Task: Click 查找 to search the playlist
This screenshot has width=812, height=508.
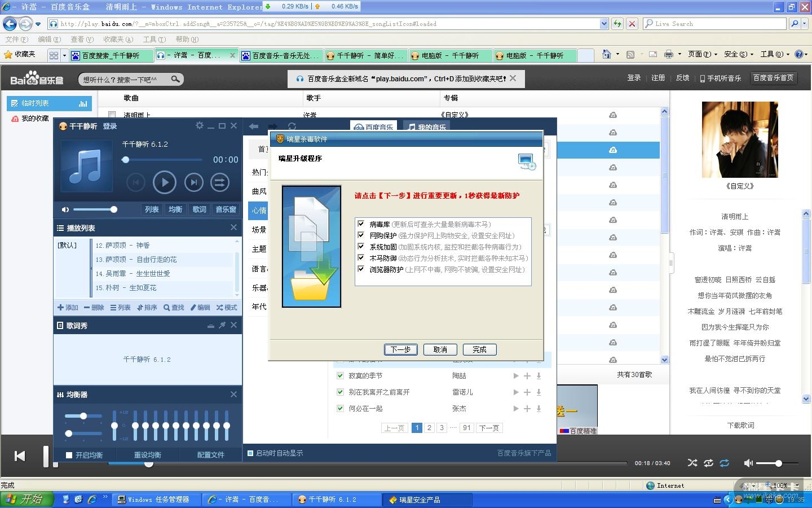Action: pyautogui.click(x=174, y=308)
